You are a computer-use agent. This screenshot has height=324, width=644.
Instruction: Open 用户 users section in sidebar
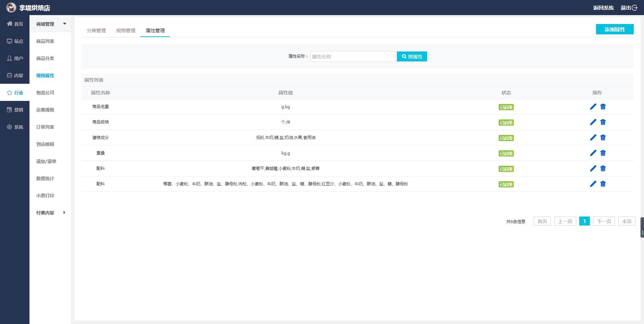15,58
